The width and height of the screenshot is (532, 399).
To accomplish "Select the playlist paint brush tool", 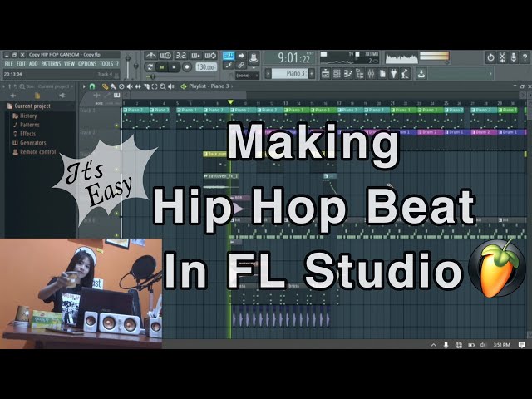I will point(113,86).
